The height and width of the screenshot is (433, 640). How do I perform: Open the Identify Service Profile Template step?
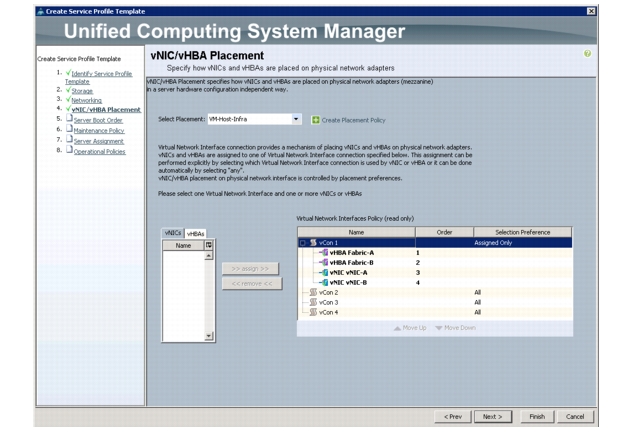tap(98, 78)
